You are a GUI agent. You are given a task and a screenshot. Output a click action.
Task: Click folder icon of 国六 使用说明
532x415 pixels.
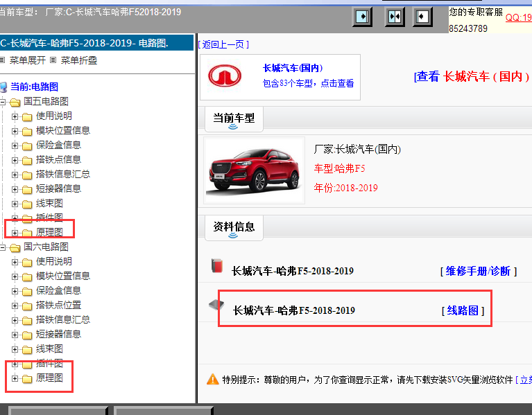[x=27, y=263]
